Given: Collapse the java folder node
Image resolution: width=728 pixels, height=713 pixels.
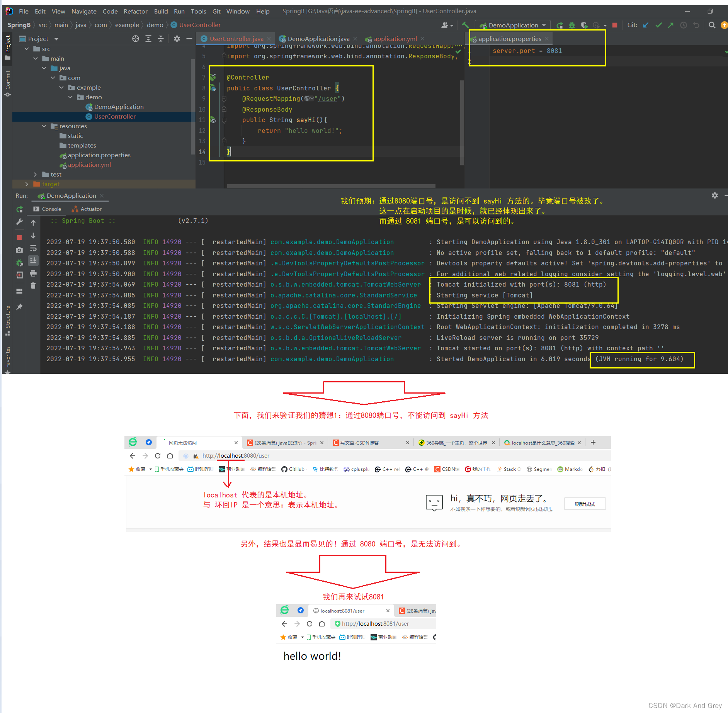Looking at the screenshot, I should 44,68.
